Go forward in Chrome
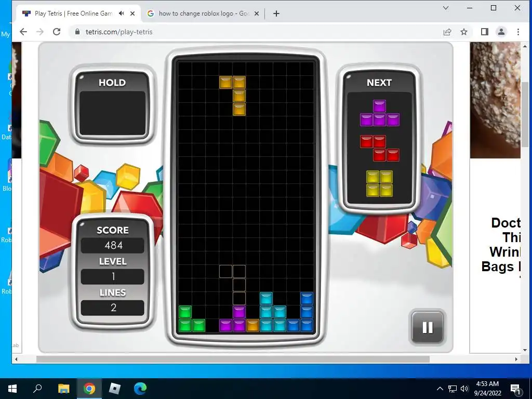The width and height of the screenshot is (532, 399). pyautogui.click(x=39, y=32)
